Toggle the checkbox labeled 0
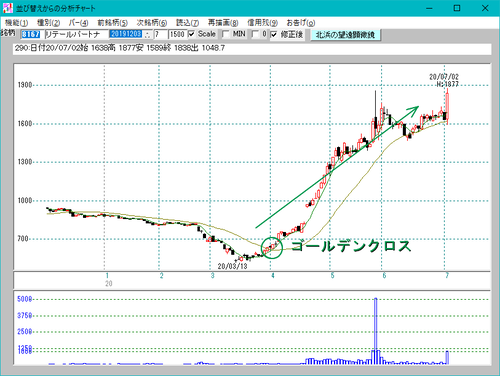The height and width of the screenshot is (376, 500). click(255, 34)
